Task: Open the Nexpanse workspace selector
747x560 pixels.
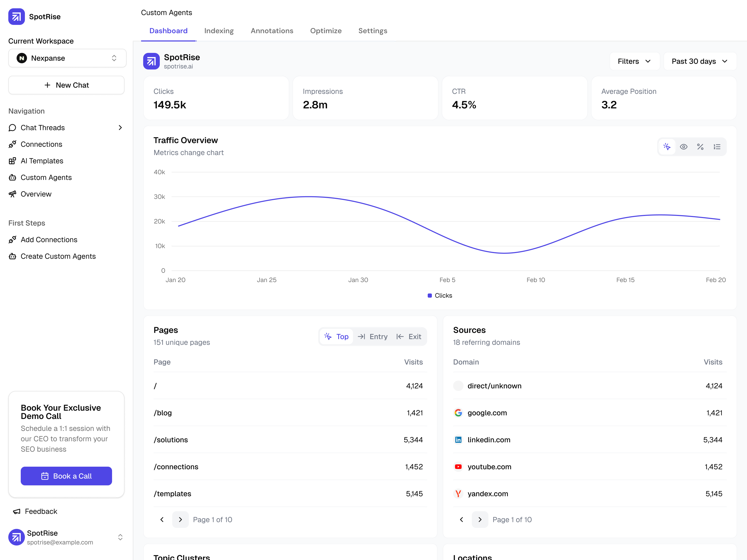Action: [x=67, y=58]
